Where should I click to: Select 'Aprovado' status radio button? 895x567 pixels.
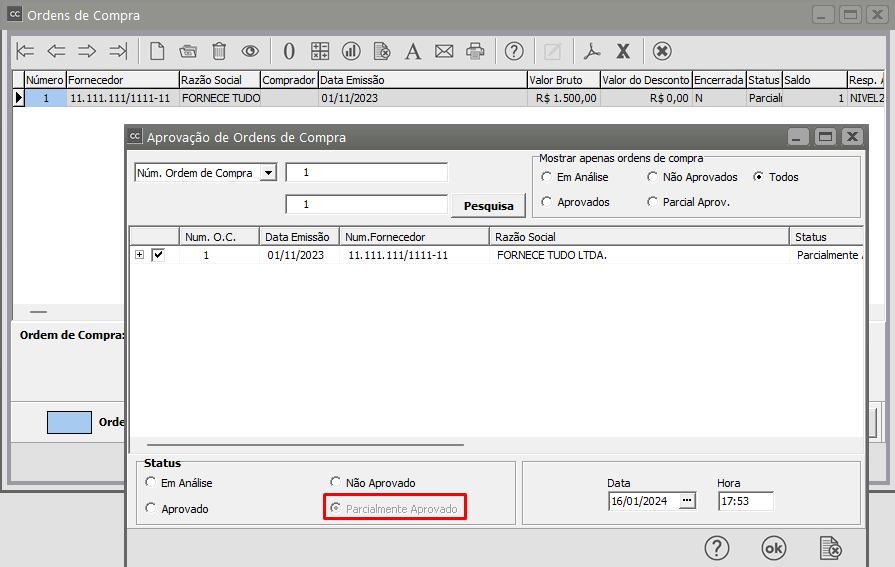(x=151, y=508)
